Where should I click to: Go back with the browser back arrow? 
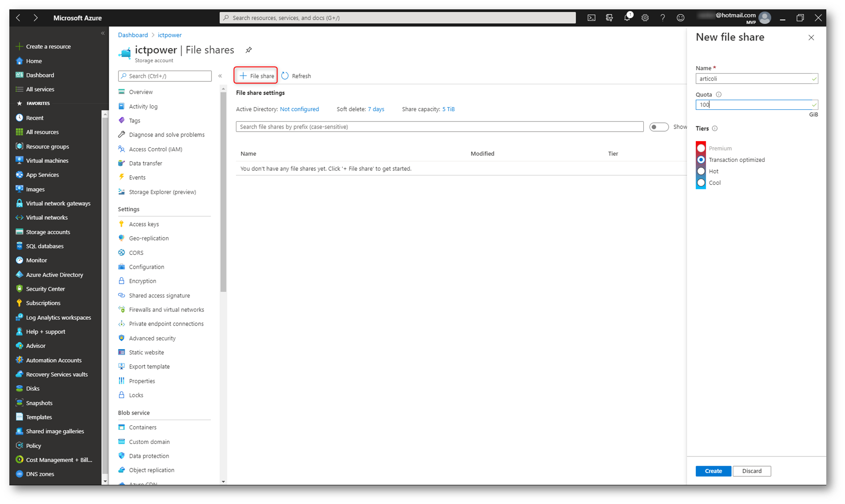(x=18, y=18)
